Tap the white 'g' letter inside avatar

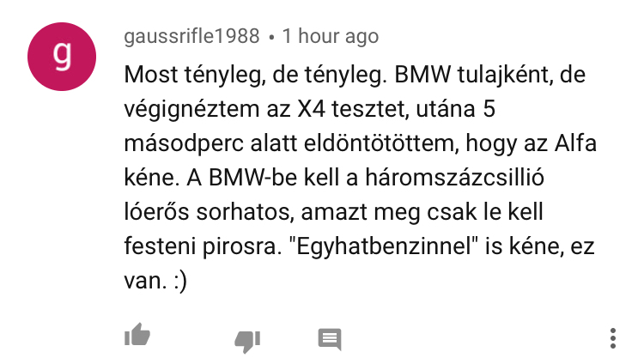[63, 55]
